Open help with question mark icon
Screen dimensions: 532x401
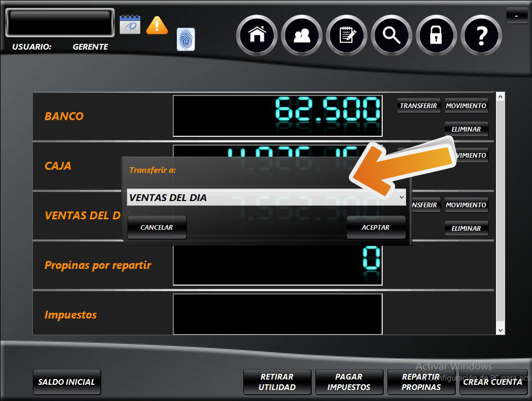coord(481,36)
